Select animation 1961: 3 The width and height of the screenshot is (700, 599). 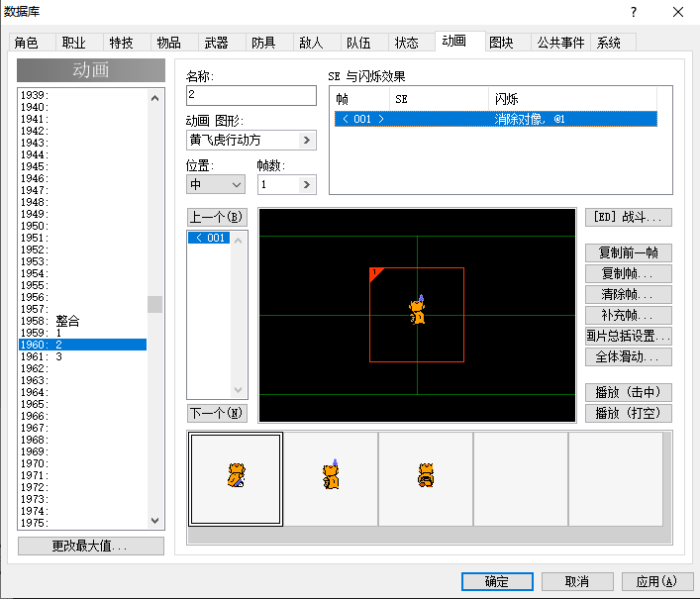82,356
